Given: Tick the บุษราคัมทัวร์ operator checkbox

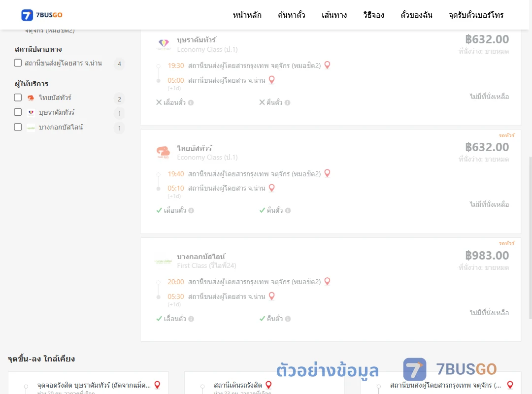Looking at the screenshot, I should [18, 112].
